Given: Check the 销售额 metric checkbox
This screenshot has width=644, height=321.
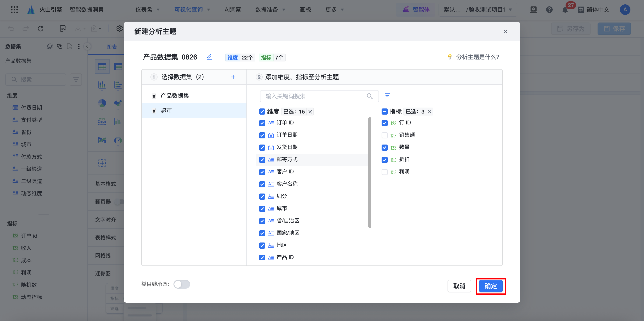Looking at the screenshot, I should click(384, 135).
